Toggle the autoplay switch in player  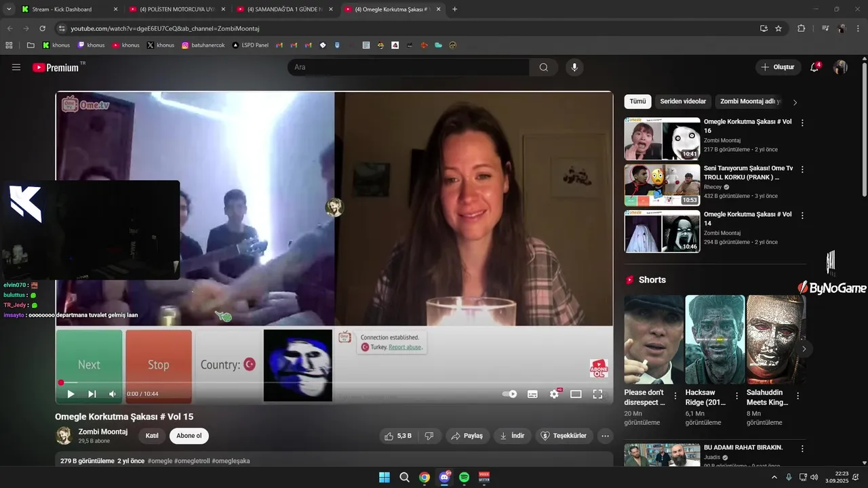(x=509, y=394)
